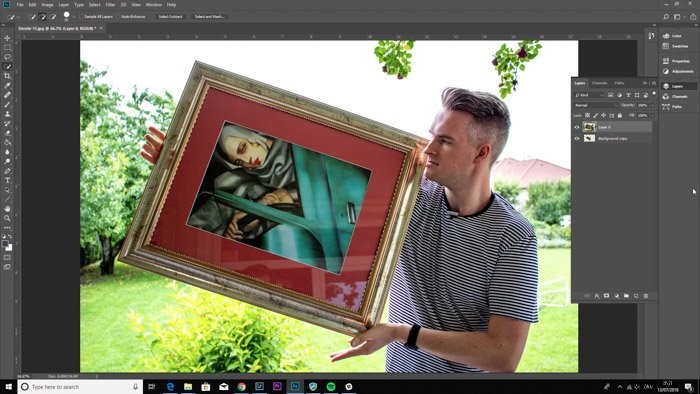
Task: Open the Properties panel
Action: click(x=678, y=61)
